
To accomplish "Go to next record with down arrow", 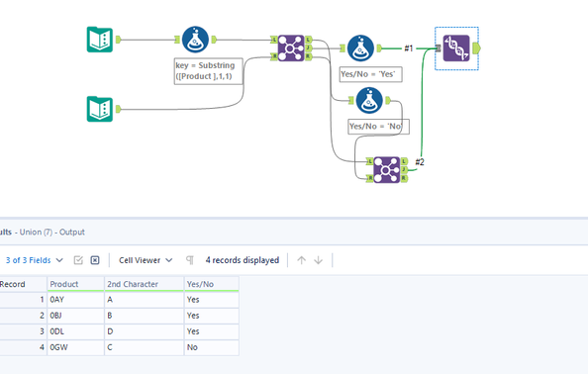I will tap(318, 260).
